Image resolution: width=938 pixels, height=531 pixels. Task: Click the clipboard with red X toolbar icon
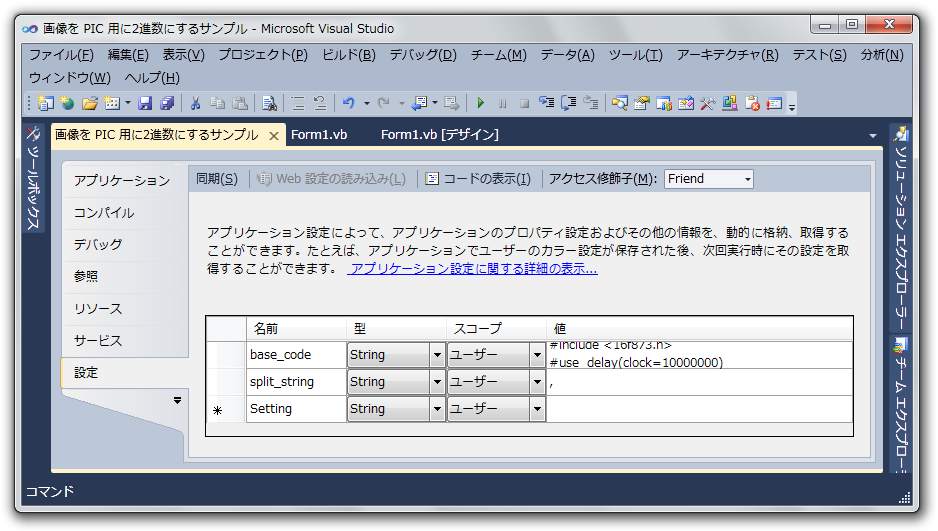[x=752, y=103]
